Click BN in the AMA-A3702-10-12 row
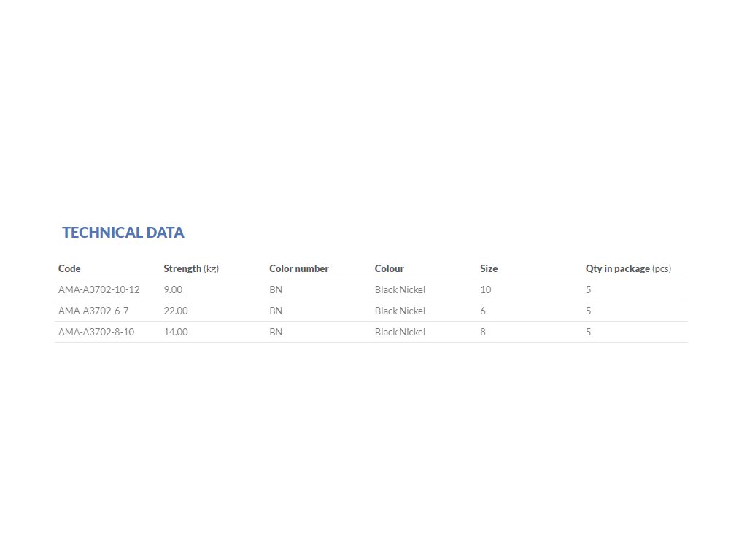 [x=276, y=289]
